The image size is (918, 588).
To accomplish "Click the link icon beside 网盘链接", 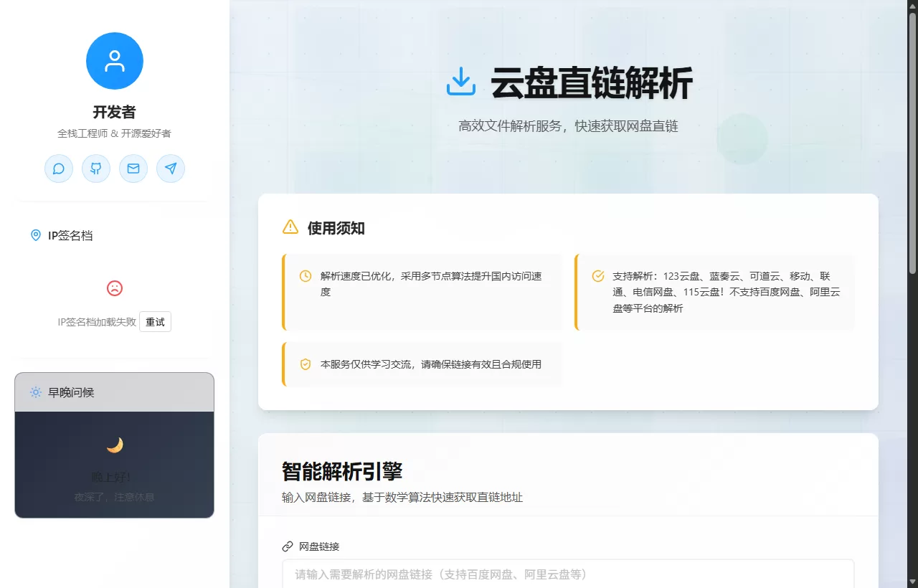I will click(x=288, y=546).
